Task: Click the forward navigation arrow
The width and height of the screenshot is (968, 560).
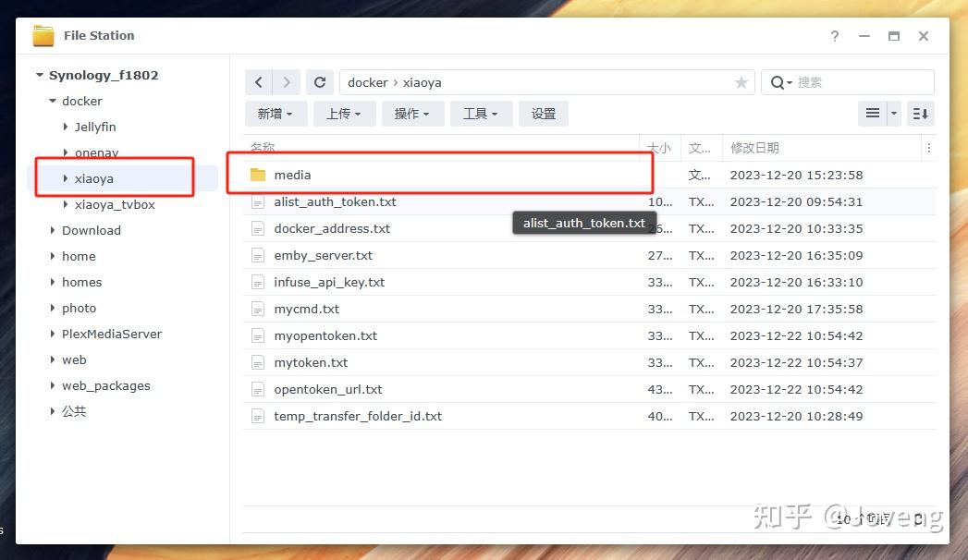Action: 287,82
